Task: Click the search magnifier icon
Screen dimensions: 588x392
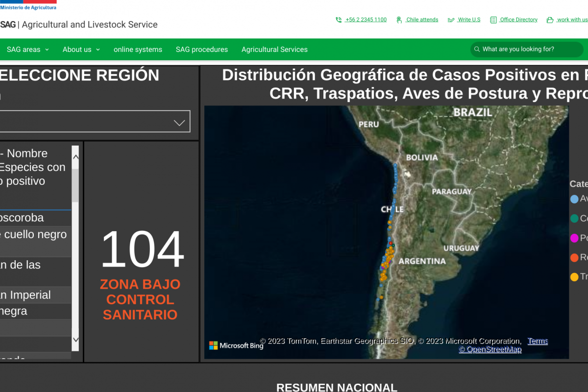Action: (x=476, y=49)
